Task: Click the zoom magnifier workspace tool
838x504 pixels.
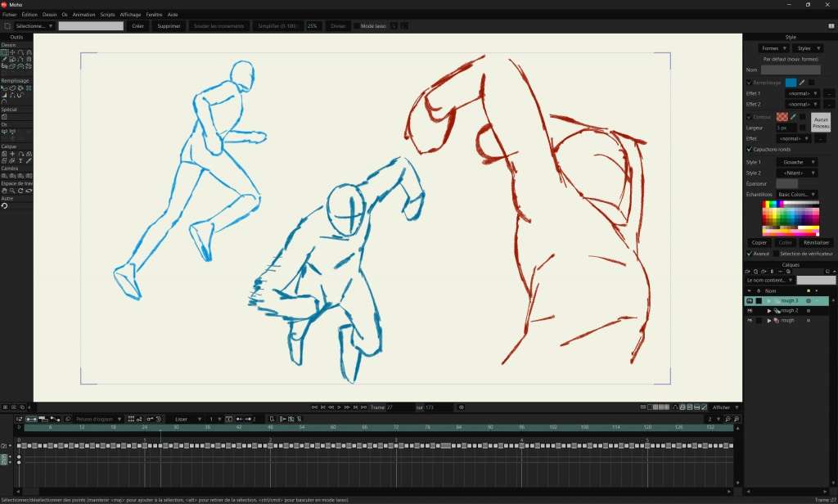Action: (x=12, y=191)
